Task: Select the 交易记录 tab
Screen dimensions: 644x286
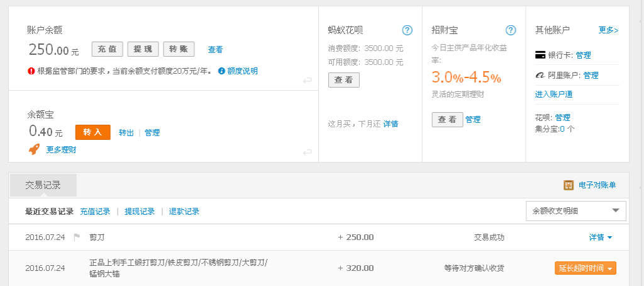Action: (43, 185)
